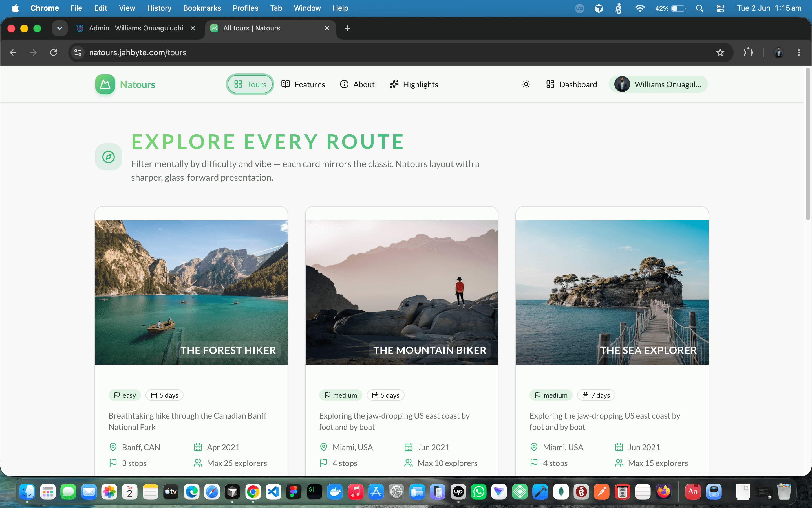Open Figma from the Dock
Screen dimensions: 812x508
point(294,492)
